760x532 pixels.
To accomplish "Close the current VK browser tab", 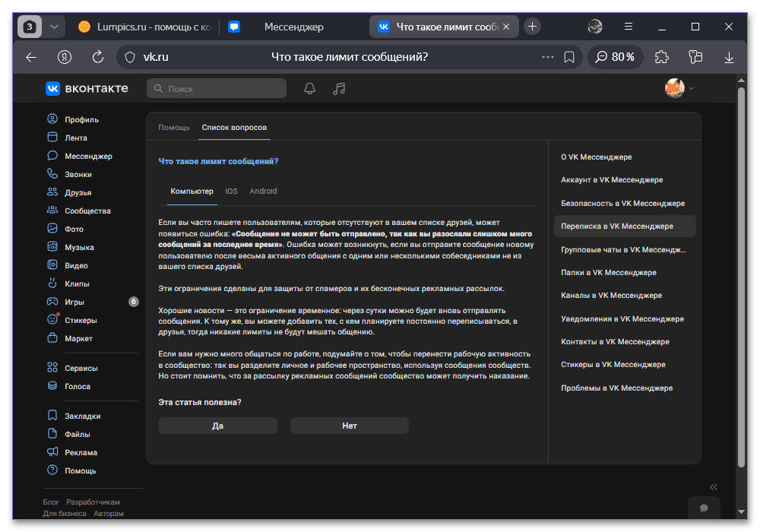I will [506, 27].
